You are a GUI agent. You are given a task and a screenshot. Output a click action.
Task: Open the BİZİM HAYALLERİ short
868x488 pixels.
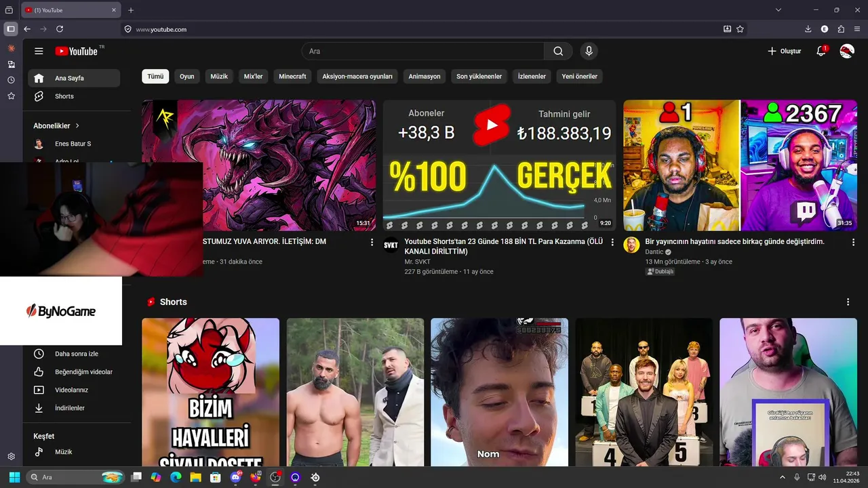(x=210, y=392)
